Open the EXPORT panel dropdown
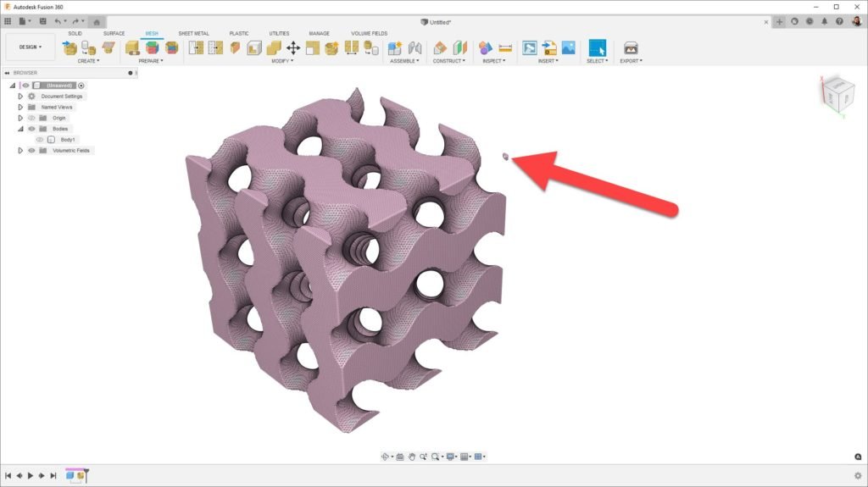The height and width of the screenshot is (487, 868). coord(631,61)
